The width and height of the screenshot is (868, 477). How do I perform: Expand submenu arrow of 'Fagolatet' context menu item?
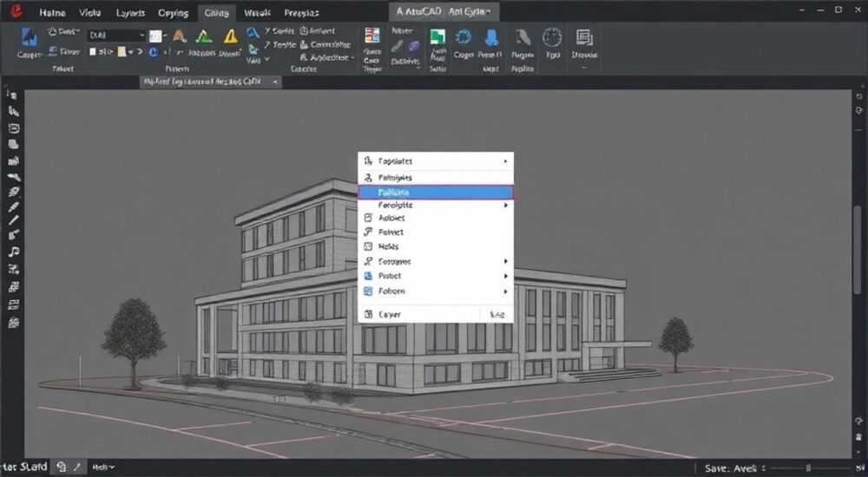tap(505, 161)
